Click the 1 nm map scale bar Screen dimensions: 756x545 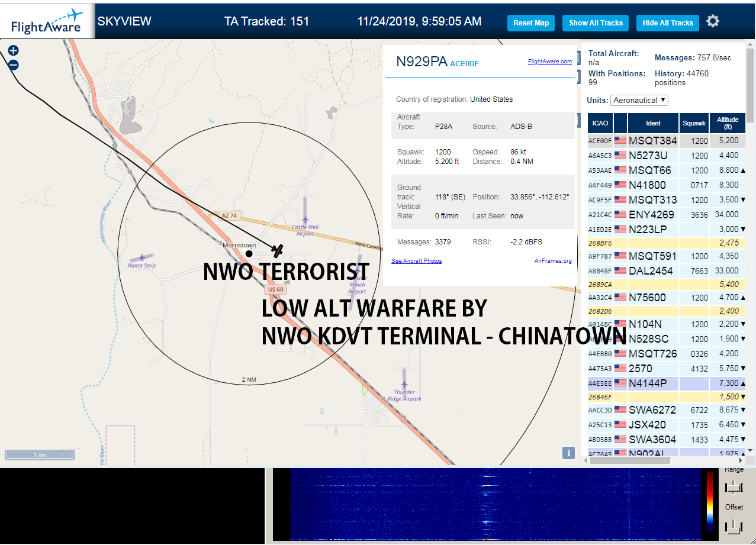(40, 454)
